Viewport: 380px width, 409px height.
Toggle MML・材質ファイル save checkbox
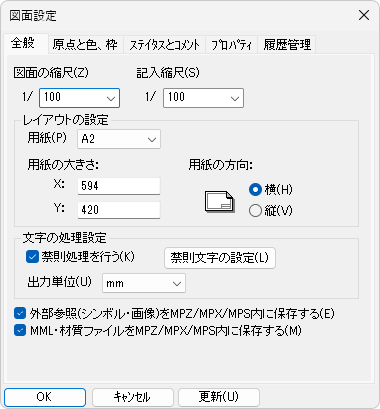click(x=20, y=331)
